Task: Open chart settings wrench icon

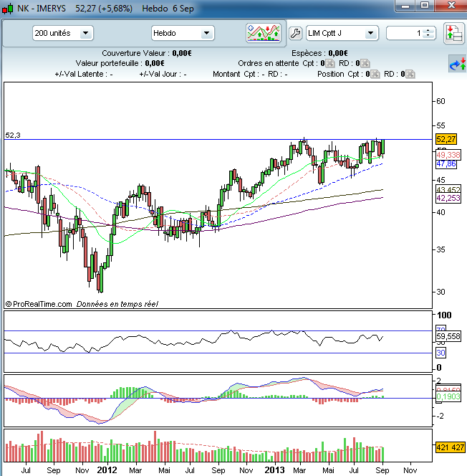Action: pyautogui.click(x=295, y=33)
